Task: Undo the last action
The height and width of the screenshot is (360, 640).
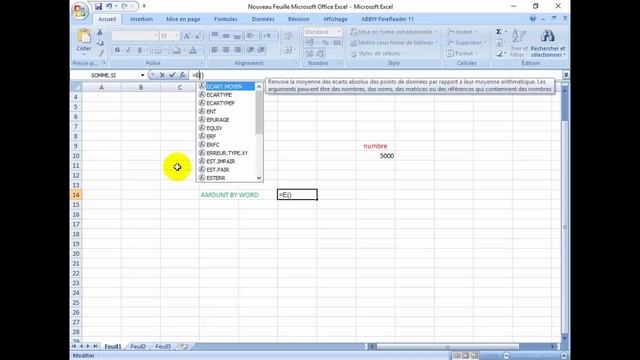Action: (109, 7)
